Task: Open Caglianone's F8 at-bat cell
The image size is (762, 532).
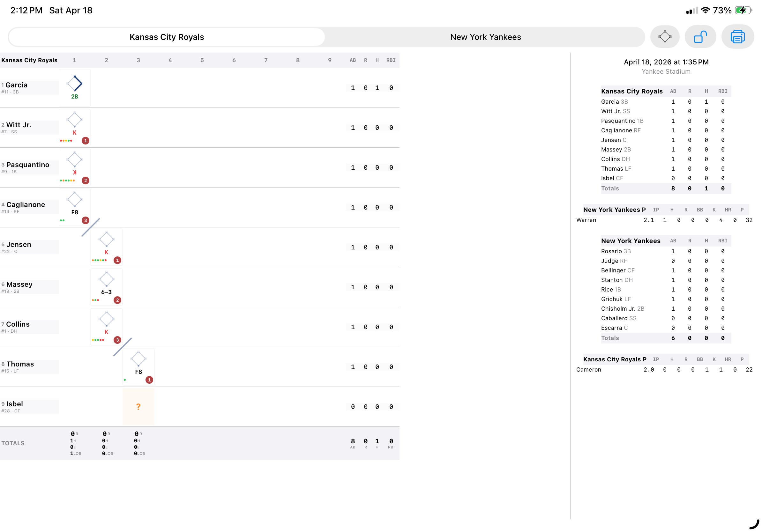Action: [75, 207]
